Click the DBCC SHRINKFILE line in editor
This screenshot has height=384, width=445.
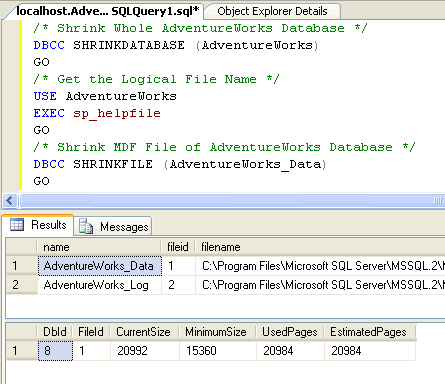(x=180, y=164)
